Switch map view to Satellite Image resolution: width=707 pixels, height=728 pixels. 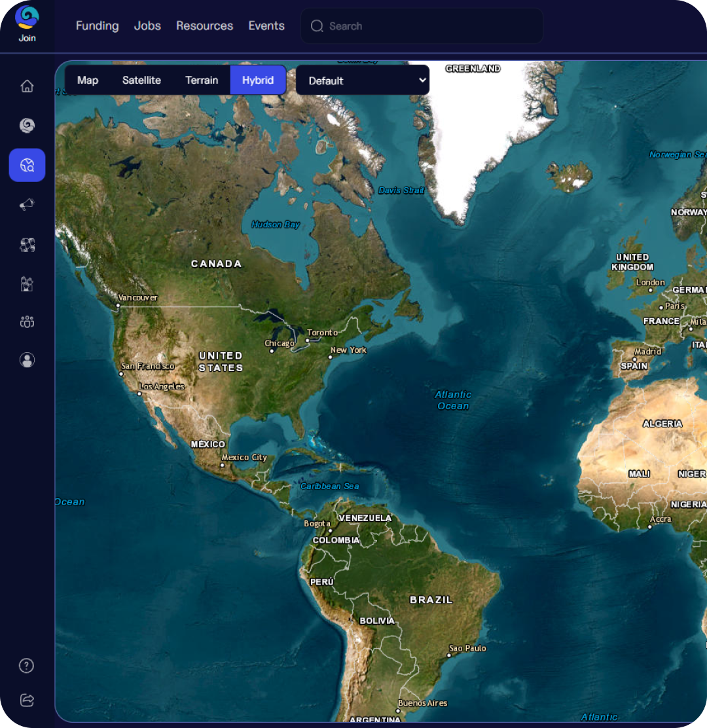coord(141,80)
